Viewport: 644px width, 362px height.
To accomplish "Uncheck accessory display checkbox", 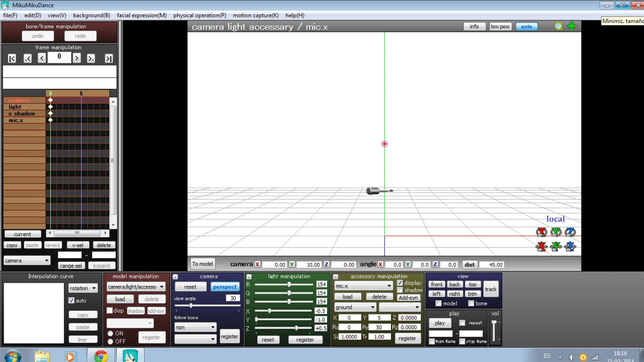I will [x=400, y=283].
